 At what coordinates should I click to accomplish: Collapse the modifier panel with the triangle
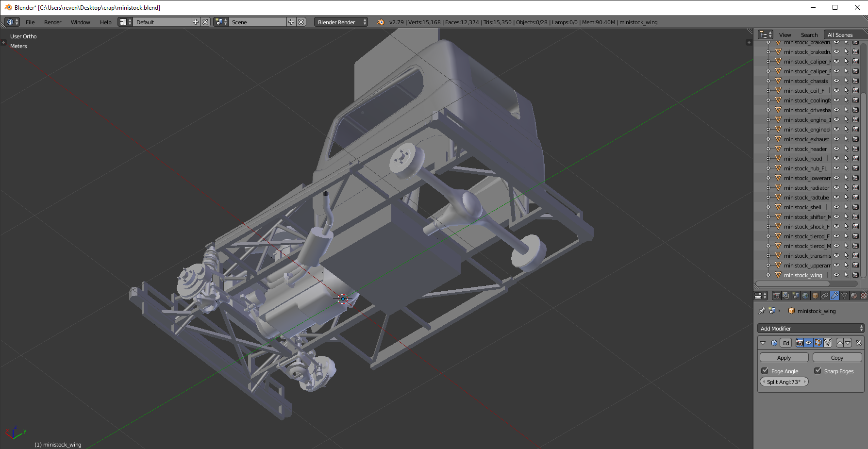coord(763,343)
